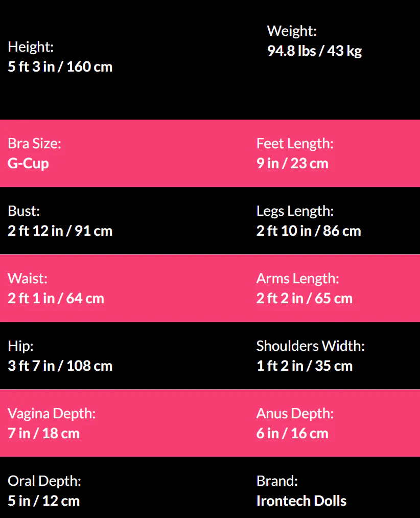Select the 5 ft 3 in height value
This screenshot has width=420, height=518.
point(60,67)
